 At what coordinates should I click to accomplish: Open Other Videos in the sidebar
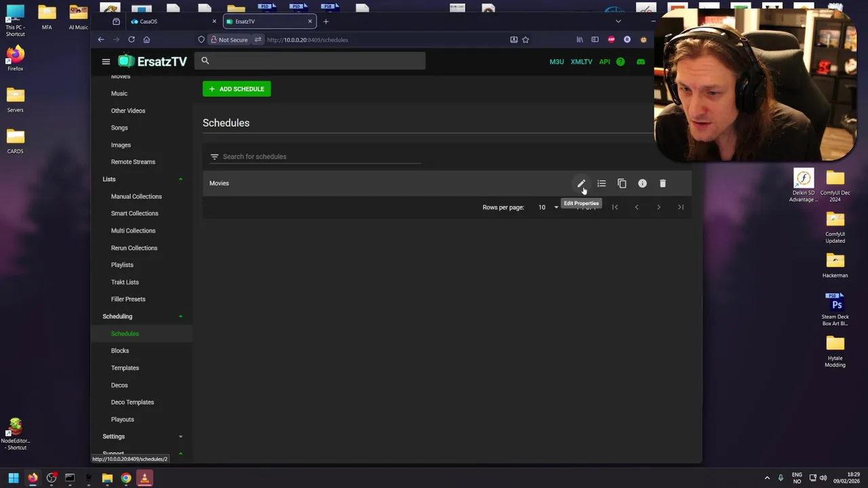128,110
